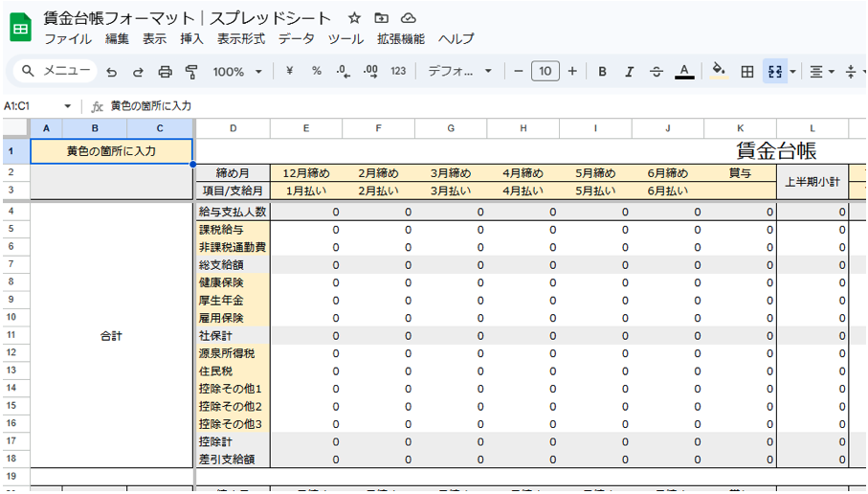Image resolution: width=868 pixels, height=494 pixels.
Task: Increase decimal places
Action: click(370, 72)
